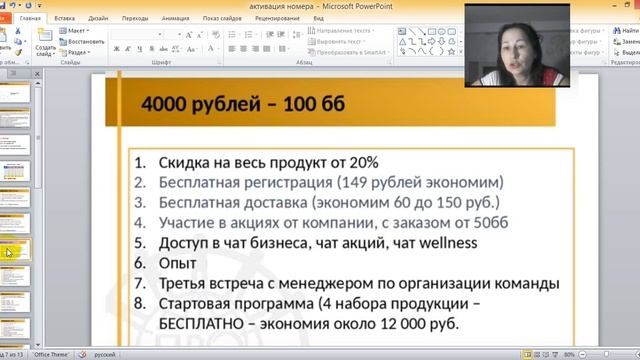Click the slide title '4000 рублей – 100 бб'

click(x=243, y=104)
